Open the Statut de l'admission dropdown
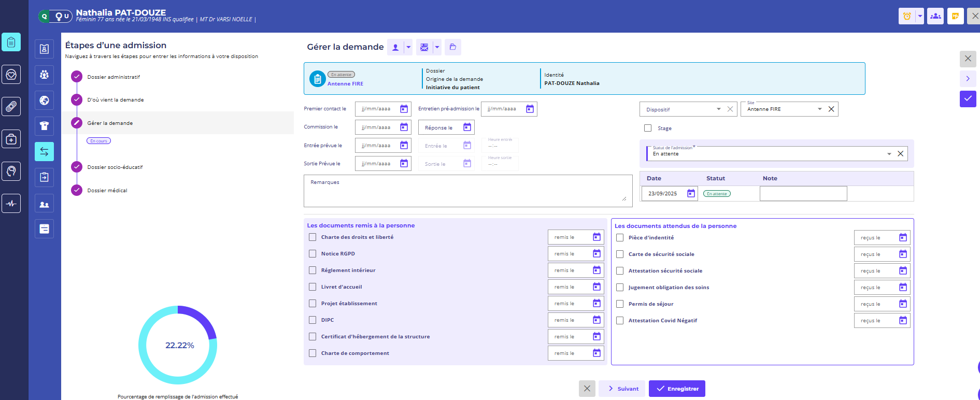Image resolution: width=980 pixels, height=400 pixels. [889, 154]
